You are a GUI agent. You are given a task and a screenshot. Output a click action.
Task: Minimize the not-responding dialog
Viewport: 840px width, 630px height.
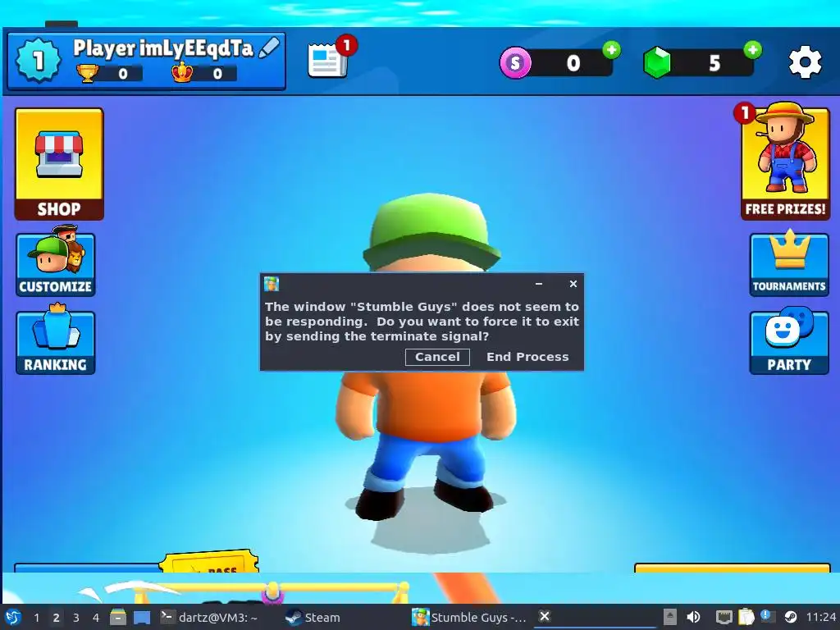(x=539, y=283)
